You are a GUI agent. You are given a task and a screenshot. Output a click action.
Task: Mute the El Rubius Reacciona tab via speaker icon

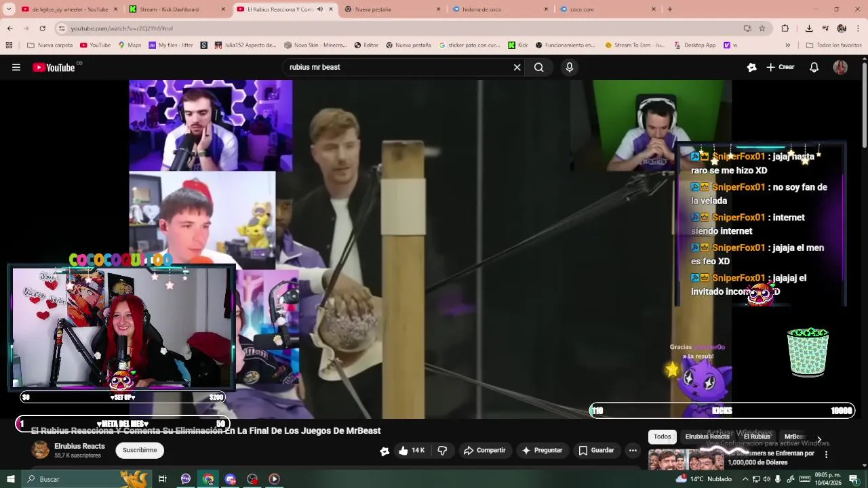click(x=320, y=9)
